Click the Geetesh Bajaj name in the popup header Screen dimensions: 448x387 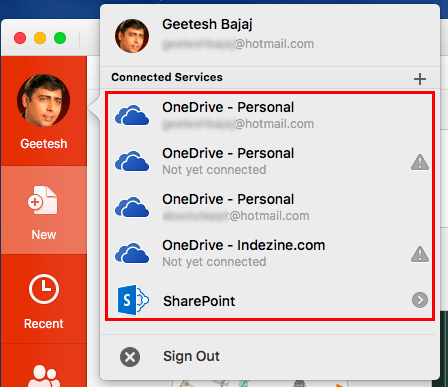coord(207,24)
